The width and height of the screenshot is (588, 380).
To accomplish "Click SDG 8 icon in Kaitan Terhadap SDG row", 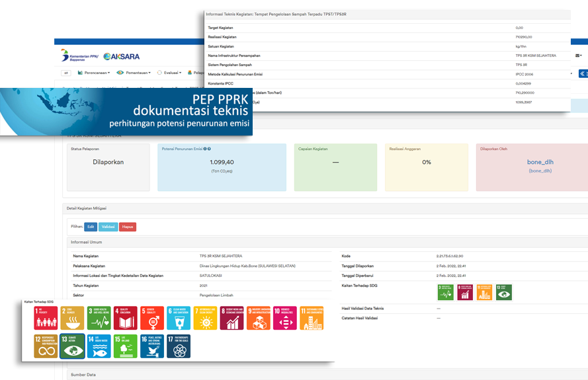I will (x=465, y=292).
